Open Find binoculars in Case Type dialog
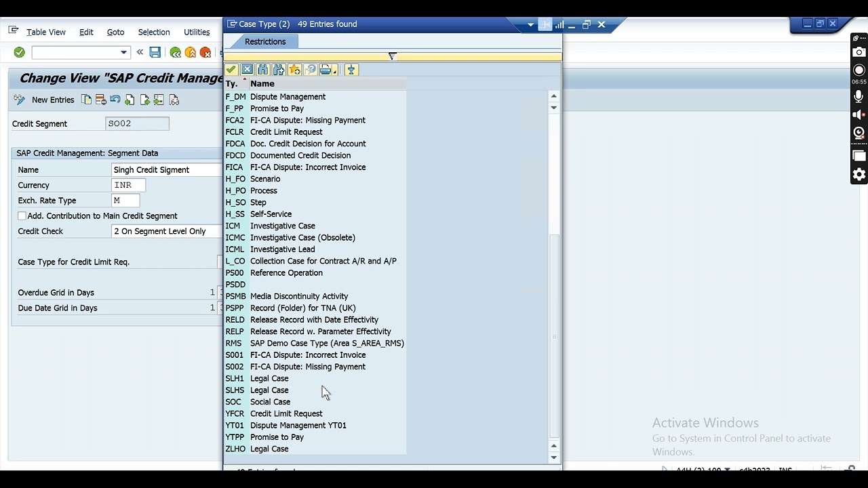This screenshot has width=868, height=488. 262,70
